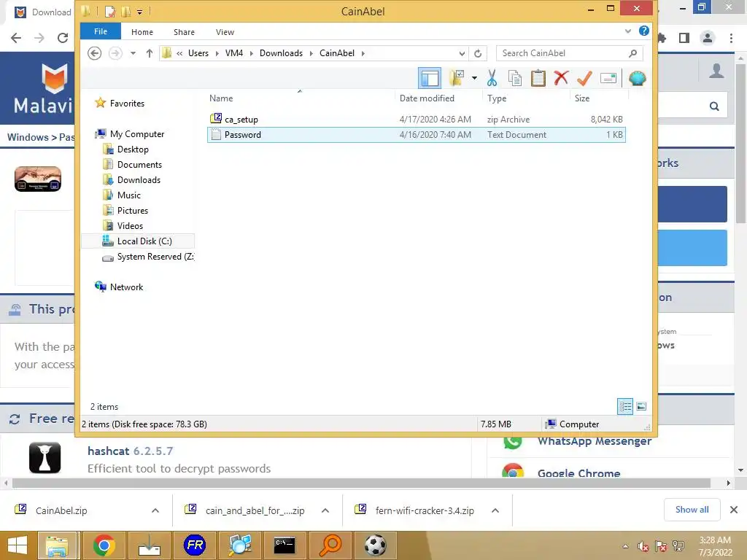Click the red X Delete toolbar icon
Screen dimensions: 747x560
tap(561, 77)
